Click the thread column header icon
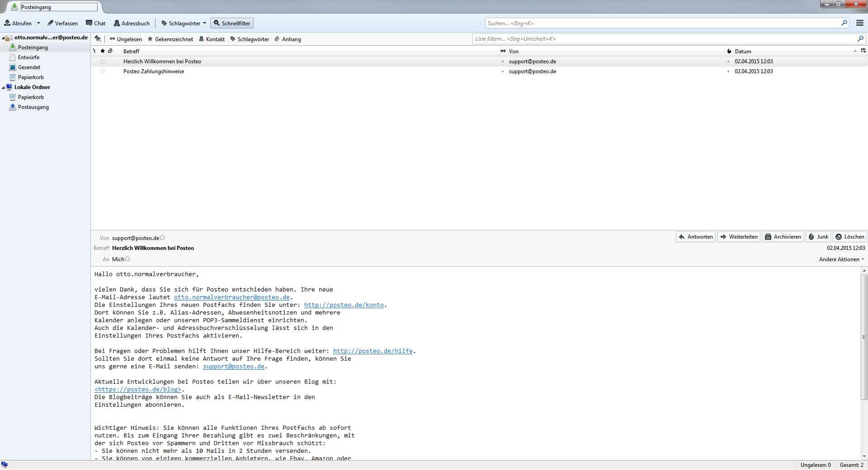Viewport: 868px width, 470px height. [94, 51]
